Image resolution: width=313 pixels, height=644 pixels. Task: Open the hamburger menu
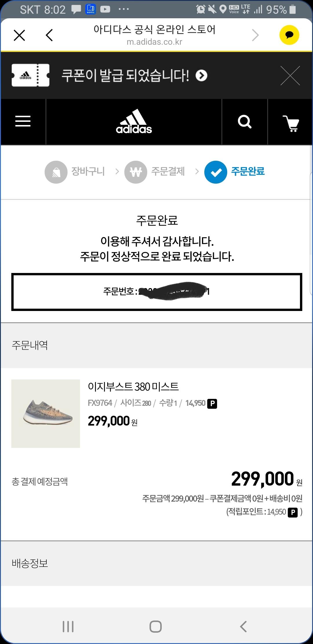[x=23, y=121]
